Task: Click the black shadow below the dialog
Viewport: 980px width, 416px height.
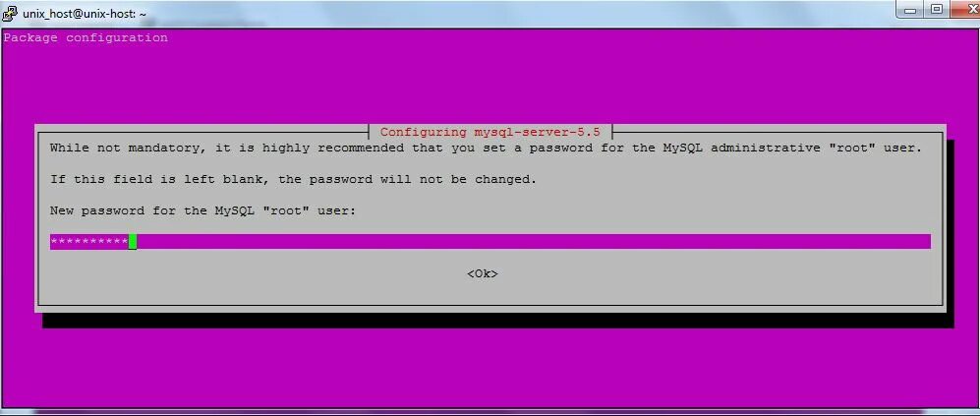Action: point(497,321)
